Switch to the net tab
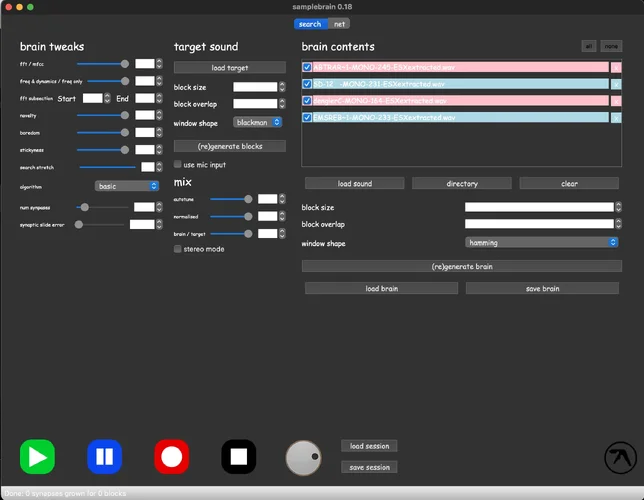Screen dimensions: 644x500 click(x=339, y=24)
